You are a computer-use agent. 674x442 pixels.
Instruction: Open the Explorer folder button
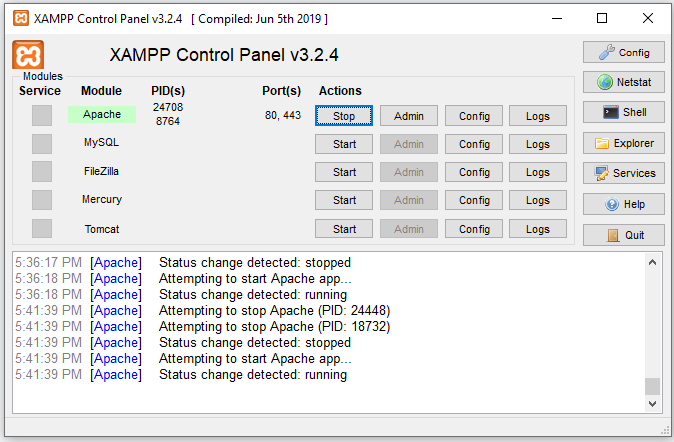pyautogui.click(x=624, y=143)
